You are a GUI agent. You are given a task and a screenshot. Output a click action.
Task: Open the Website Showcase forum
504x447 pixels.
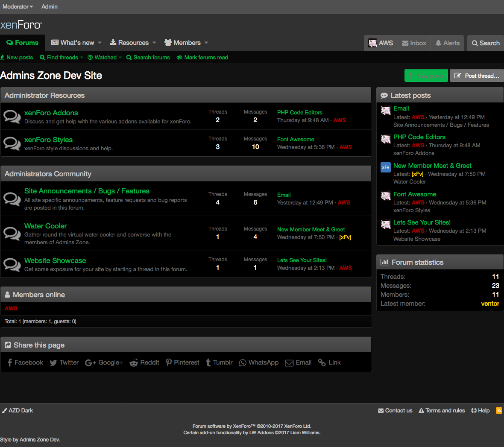(55, 260)
